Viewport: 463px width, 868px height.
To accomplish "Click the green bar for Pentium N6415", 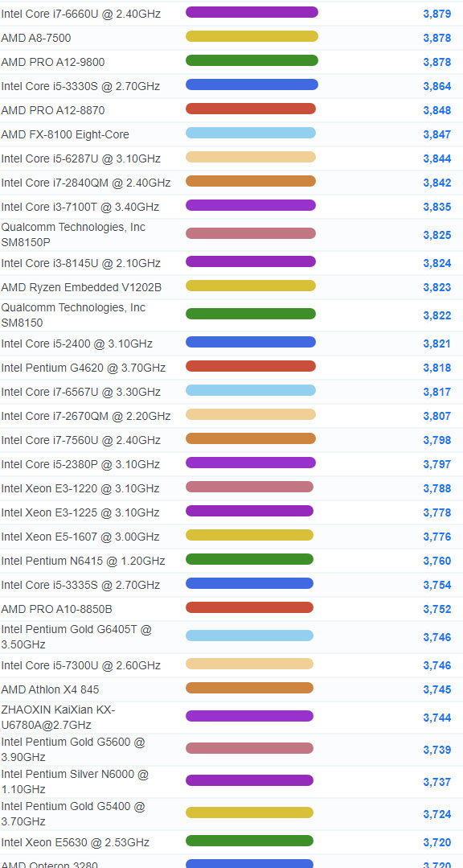I will click(249, 559).
